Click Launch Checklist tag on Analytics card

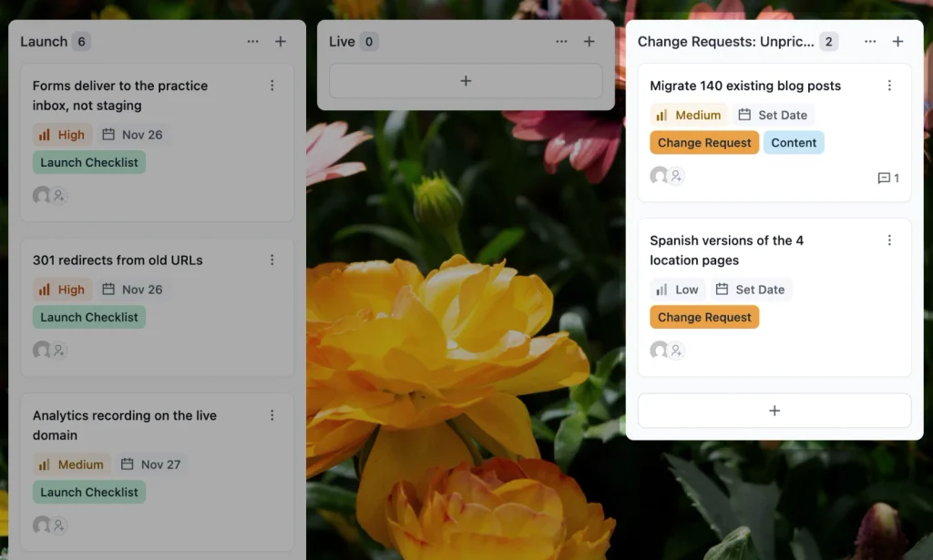(x=89, y=493)
